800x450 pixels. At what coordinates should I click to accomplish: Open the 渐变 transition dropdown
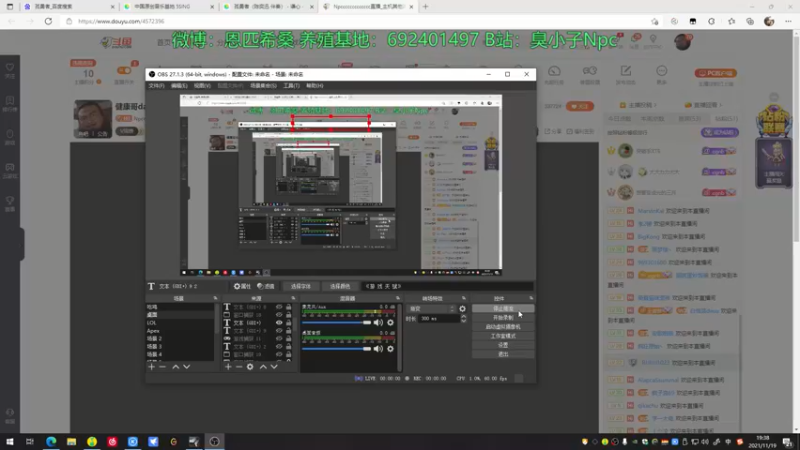(432, 309)
